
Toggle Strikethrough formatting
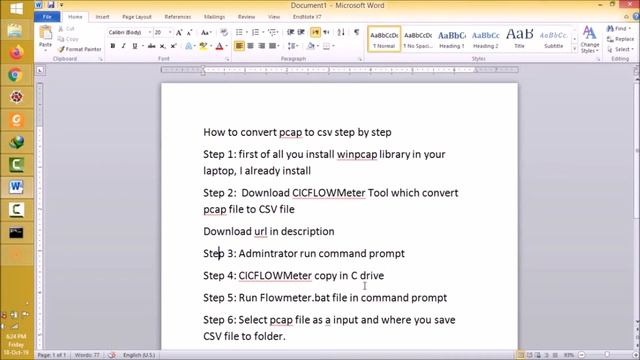tap(151, 46)
